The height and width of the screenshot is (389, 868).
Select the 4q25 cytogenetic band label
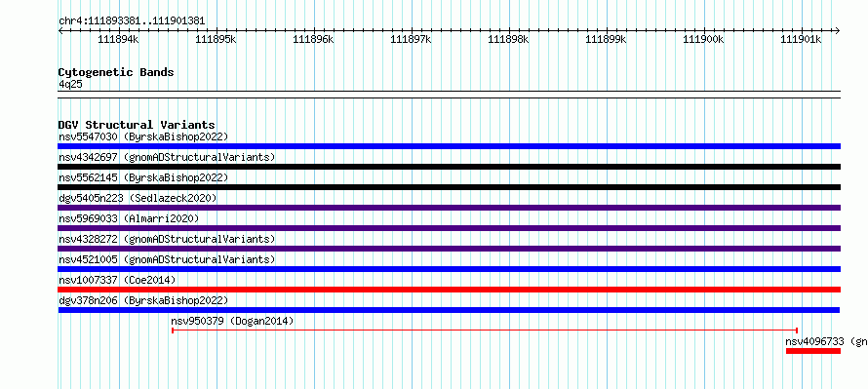(x=70, y=84)
